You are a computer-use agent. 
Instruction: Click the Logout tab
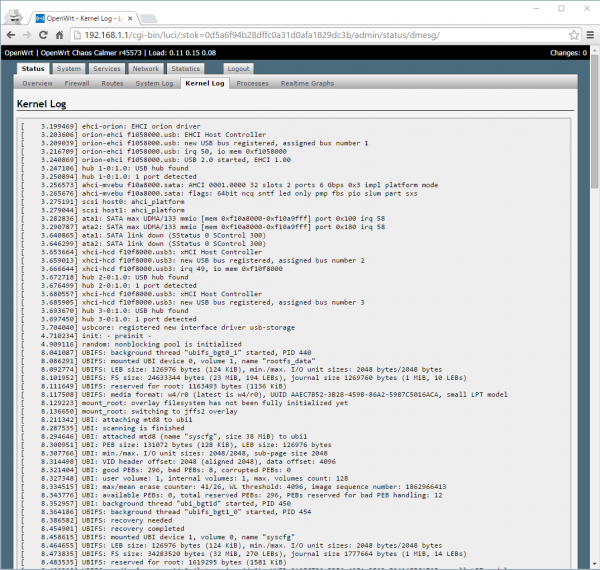238,69
